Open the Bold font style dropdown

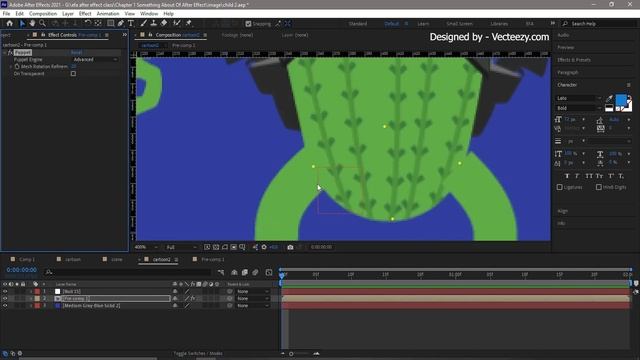tap(578, 108)
